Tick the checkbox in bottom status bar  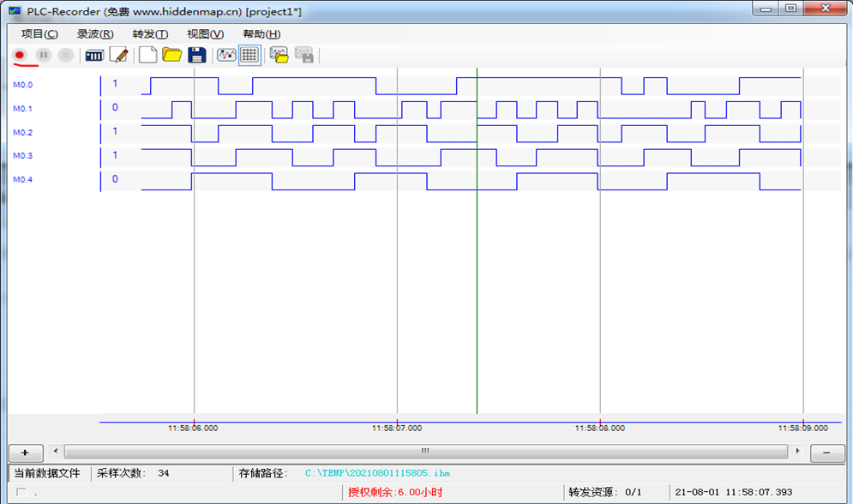pyautogui.click(x=21, y=492)
